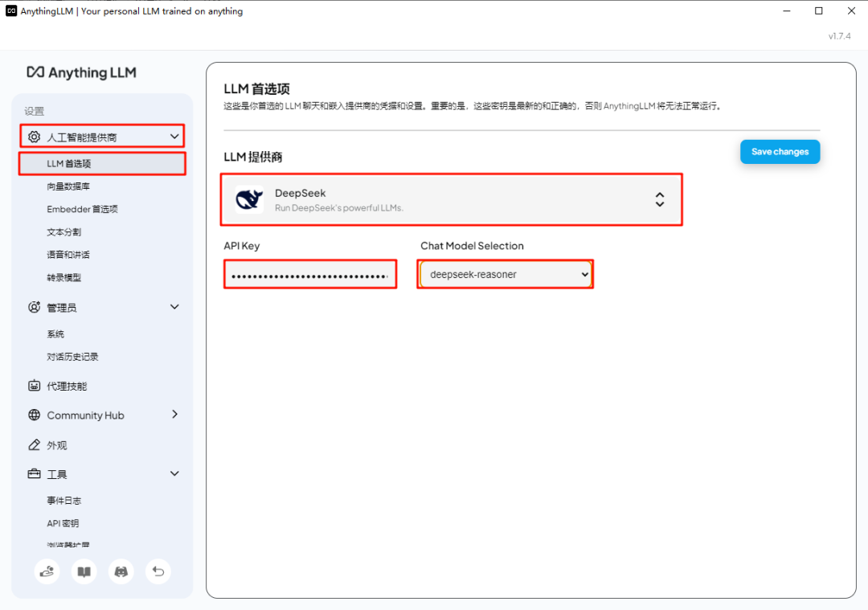Open 事件日志 page
Viewport: 868px width, 610px height.
[x=64, y=501]
